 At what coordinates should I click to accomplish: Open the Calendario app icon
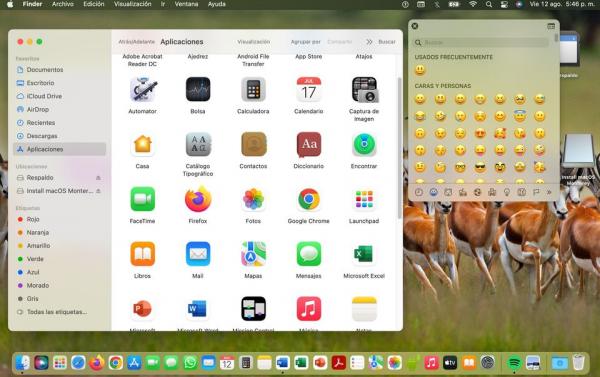pos(309,90)
